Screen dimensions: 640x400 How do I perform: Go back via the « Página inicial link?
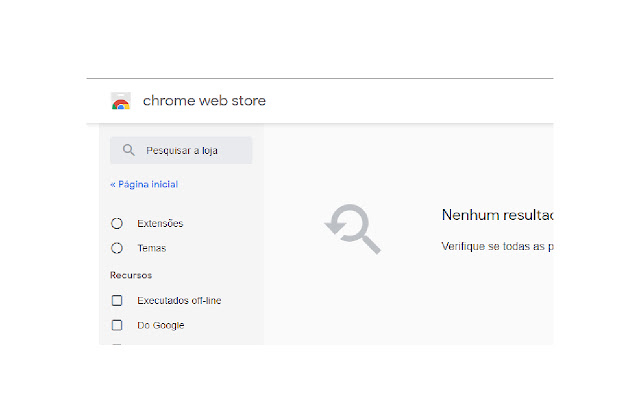click(x=144, y=185)
